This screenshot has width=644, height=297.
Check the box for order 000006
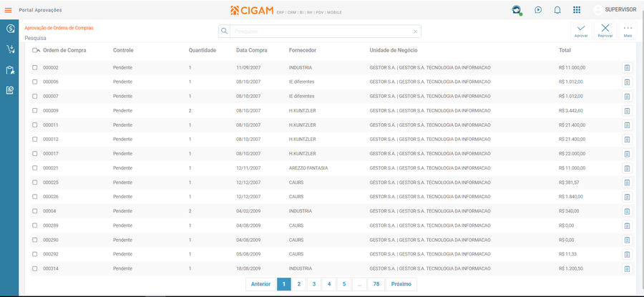(x=35, y=82)
